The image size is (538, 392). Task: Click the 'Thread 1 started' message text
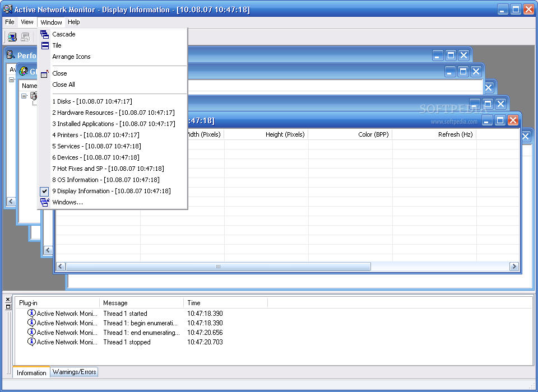tap(125, 314)
